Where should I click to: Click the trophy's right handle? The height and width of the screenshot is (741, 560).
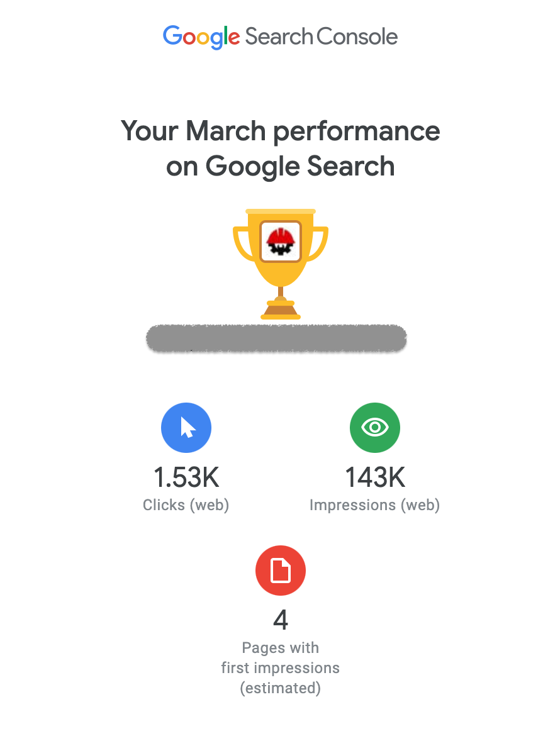(320, 245)
